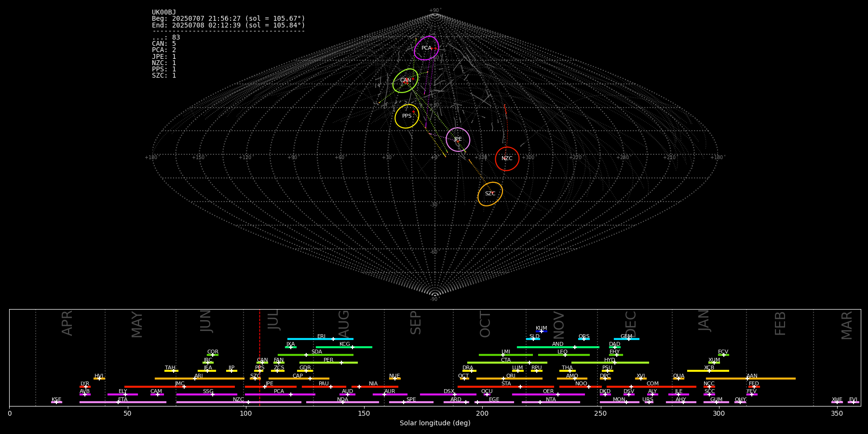868x434 pixels.
Task: Select the ERI cyan bar in timeline
Action: point(320,339)
